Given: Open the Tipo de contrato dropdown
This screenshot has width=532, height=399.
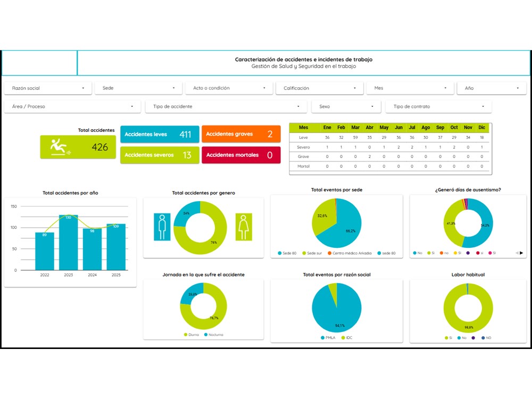Looking at the screenshot, I should 439,106.
